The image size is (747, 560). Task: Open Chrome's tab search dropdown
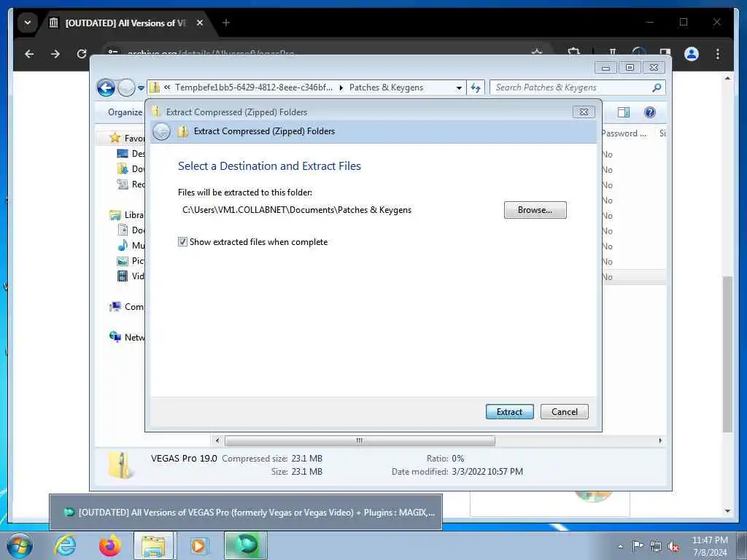coord(28,23)
